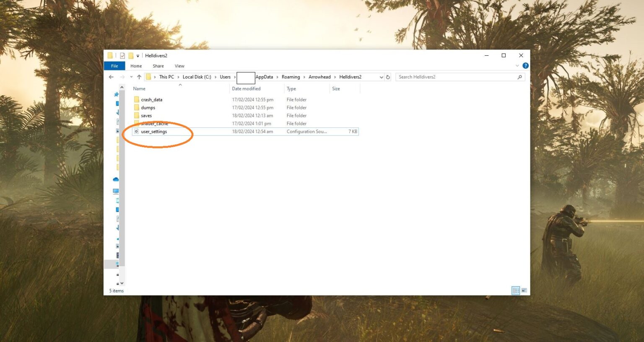Click the dumps folder icon

point(136,107)
